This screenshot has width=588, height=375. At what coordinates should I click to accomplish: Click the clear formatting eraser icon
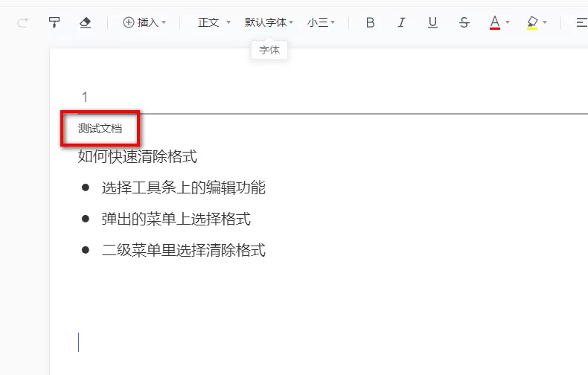[x=86, y=22]
